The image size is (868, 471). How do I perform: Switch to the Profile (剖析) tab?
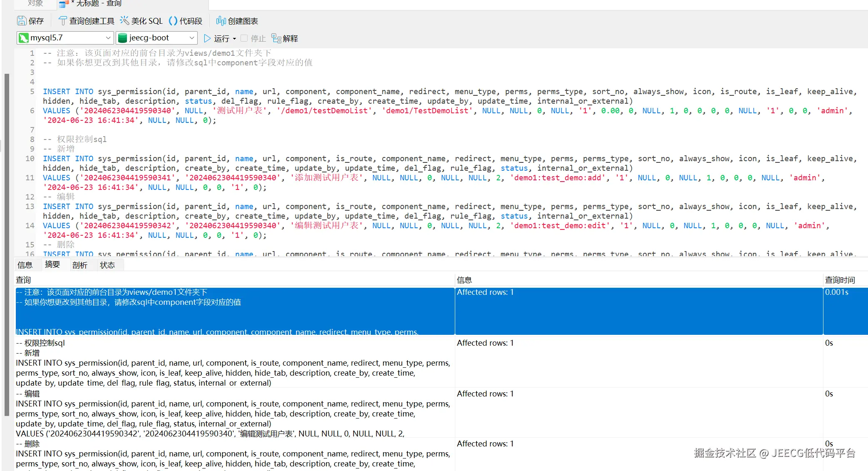pos(79,265)
